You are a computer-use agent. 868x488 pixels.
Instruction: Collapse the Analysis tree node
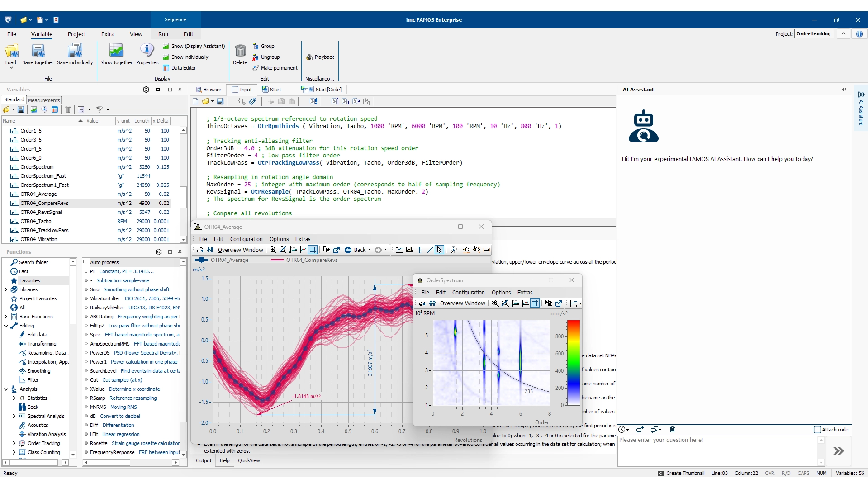click(6, 389)
